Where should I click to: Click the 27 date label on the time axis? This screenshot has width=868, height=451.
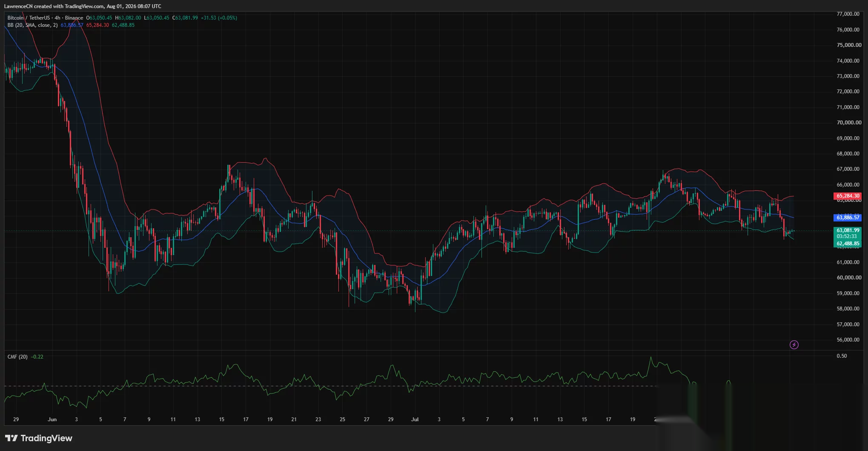[367, 419]
